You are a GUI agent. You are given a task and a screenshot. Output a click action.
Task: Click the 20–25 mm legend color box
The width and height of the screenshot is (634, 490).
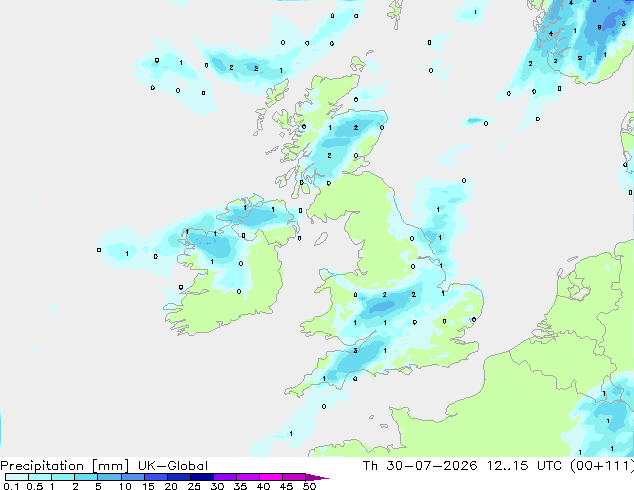(x=178, y=477)
